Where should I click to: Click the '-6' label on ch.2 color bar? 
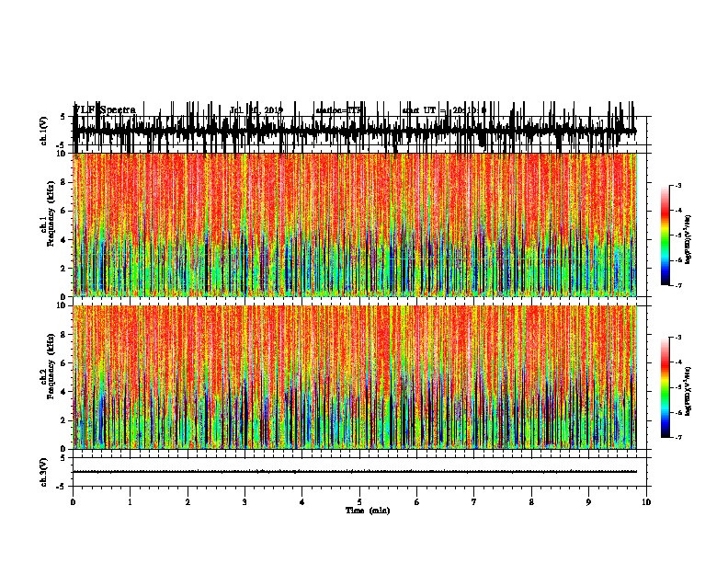click(678, 412)
